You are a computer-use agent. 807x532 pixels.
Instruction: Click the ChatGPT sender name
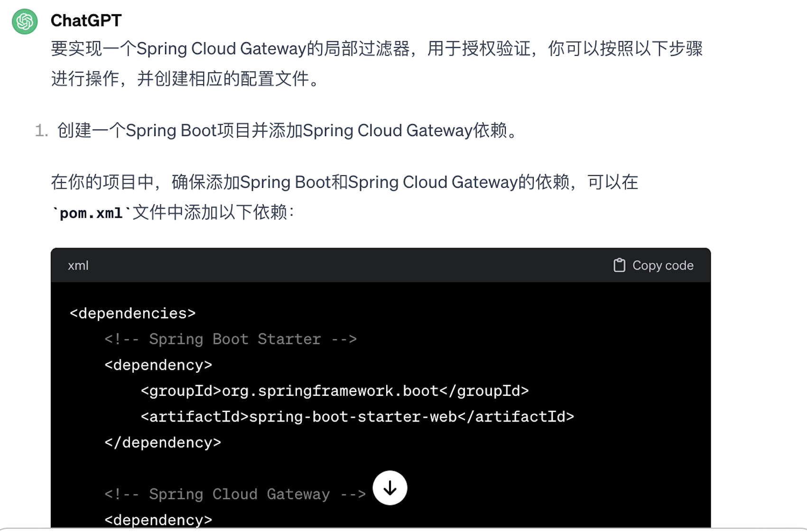[x=86, y=20]
